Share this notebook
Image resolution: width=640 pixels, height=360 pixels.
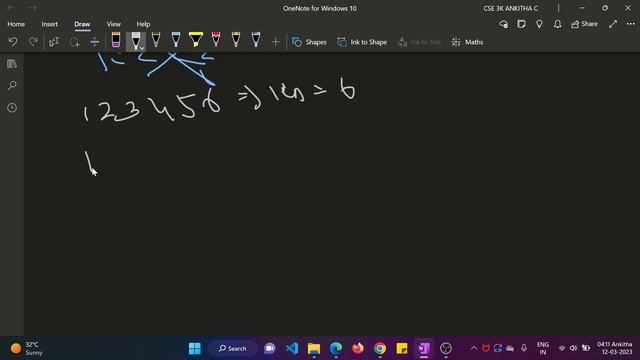tap(584, 24)
